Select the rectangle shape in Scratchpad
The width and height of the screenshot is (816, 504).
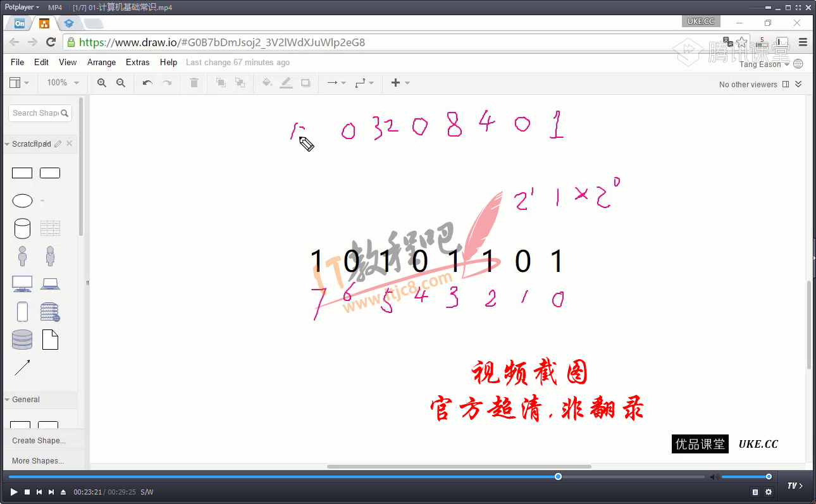point(22,173)
